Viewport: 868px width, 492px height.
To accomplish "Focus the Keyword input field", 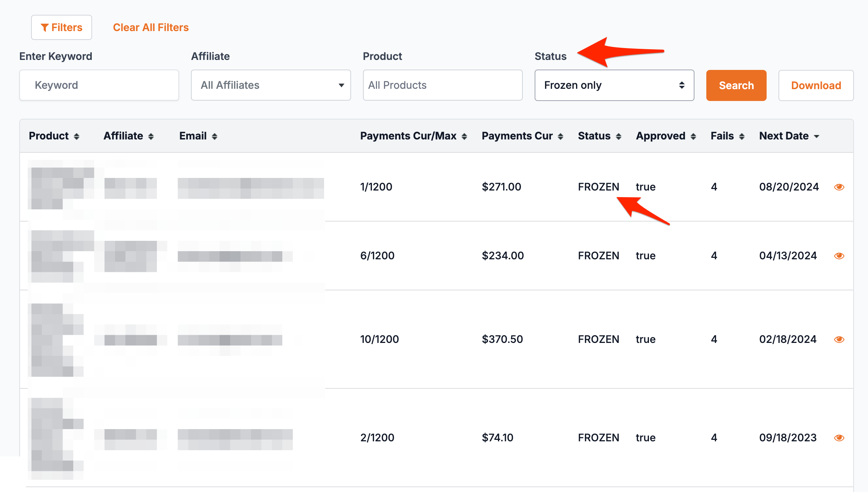I will (x=99, y=85).
